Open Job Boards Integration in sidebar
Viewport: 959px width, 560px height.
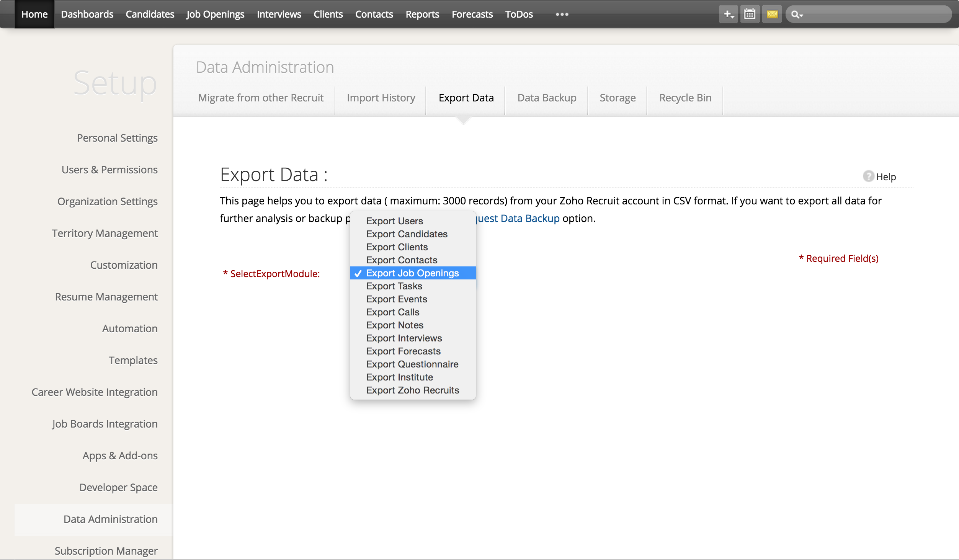(105, 424)
